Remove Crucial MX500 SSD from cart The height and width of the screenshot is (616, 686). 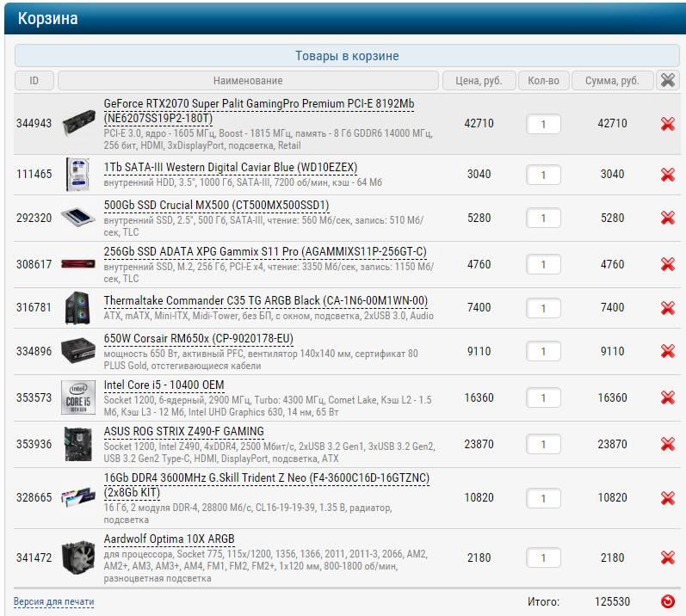(x=668, y=218)
